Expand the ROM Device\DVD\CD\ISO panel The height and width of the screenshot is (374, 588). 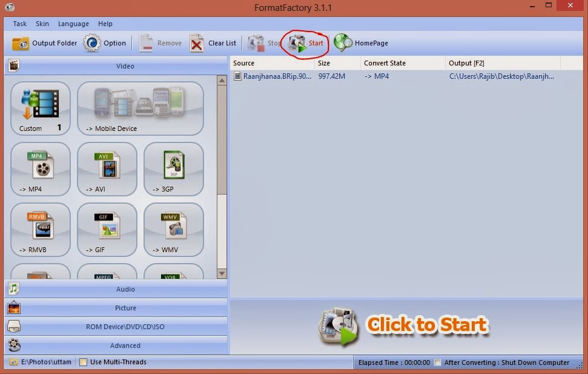tap(116, 327)
